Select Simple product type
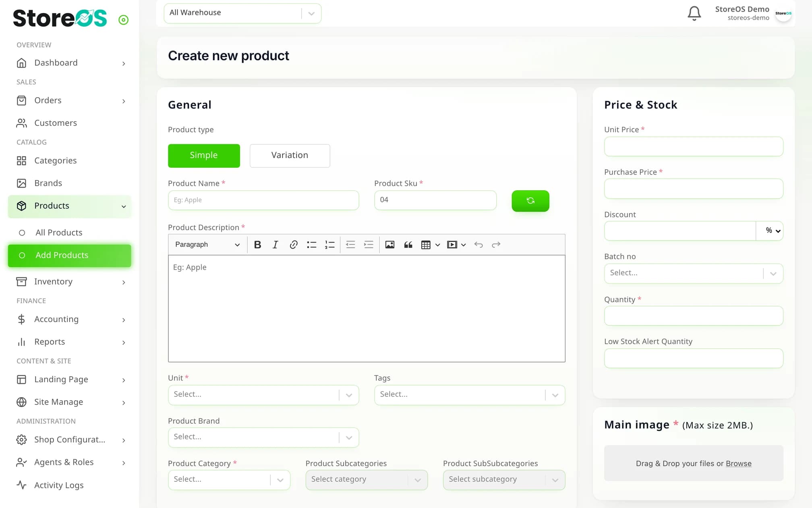 204,156
